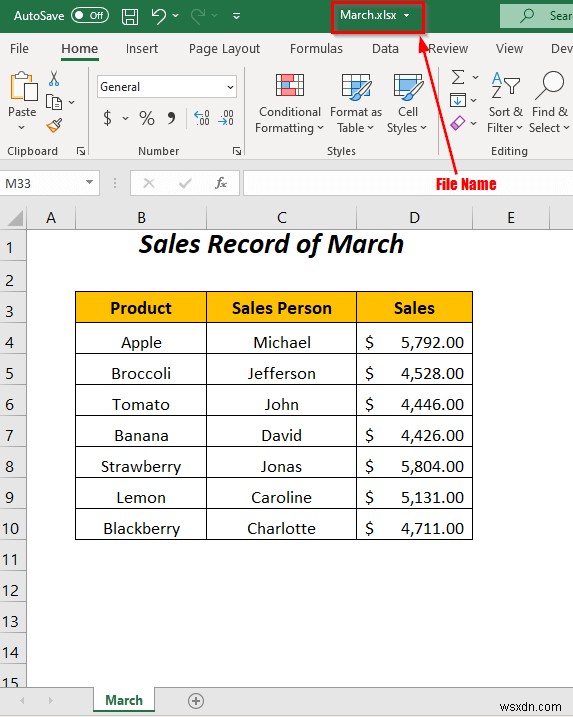Toggle the AutoSave switch
The height and width of the screenshot is (717, 573).
(90, 16)
